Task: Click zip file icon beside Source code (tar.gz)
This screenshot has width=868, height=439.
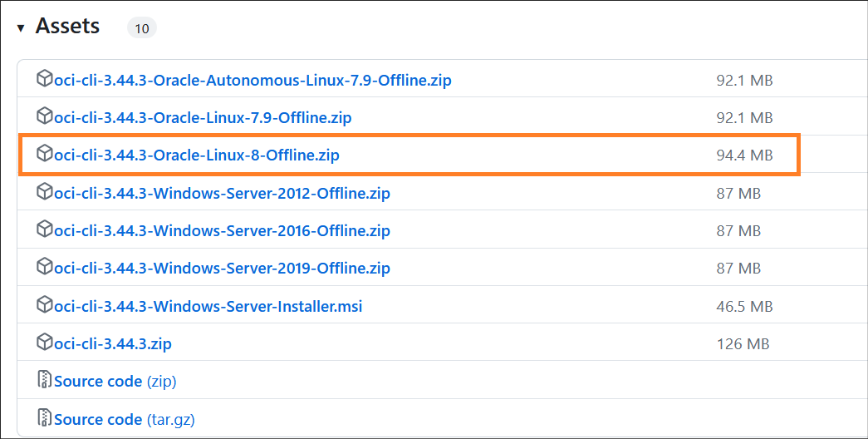Action: click(x=44, y=418)
